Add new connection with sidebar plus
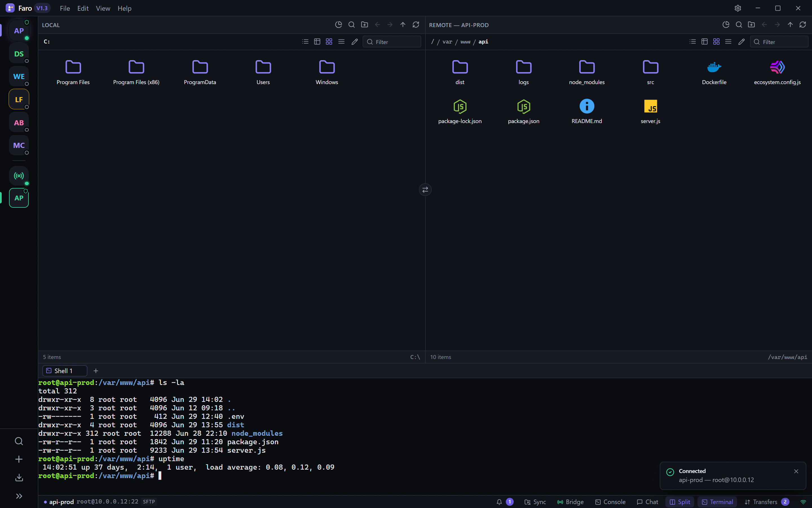The image size is (812, 508). pyautogui.click(x=19, y=459)
